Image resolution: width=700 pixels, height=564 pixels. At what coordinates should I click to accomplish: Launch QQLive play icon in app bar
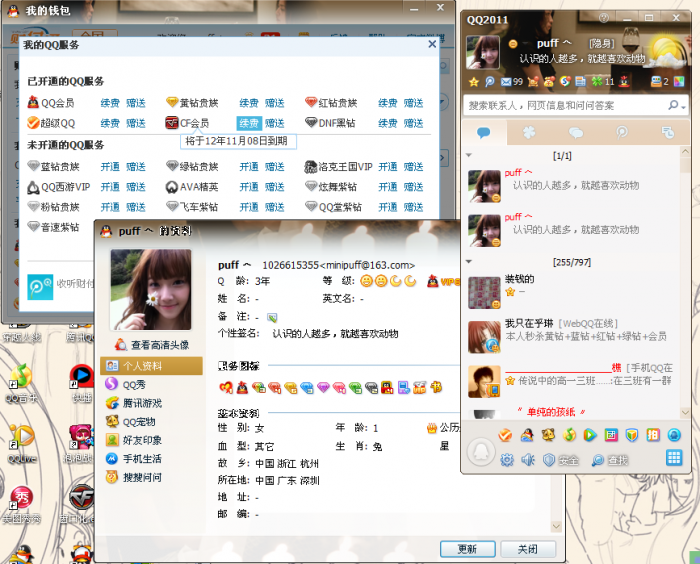[590, 434]
